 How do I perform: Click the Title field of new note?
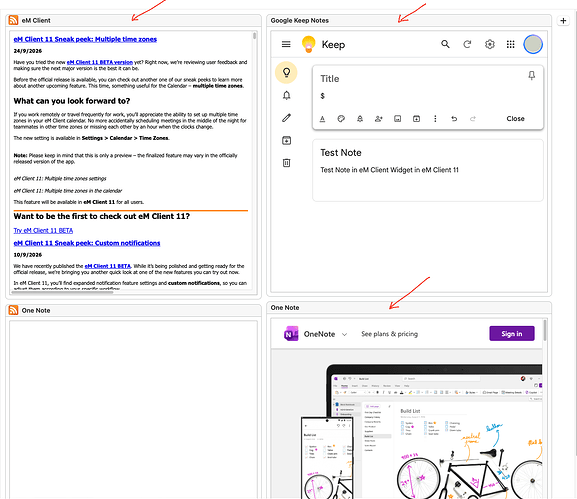click(420, 79)
